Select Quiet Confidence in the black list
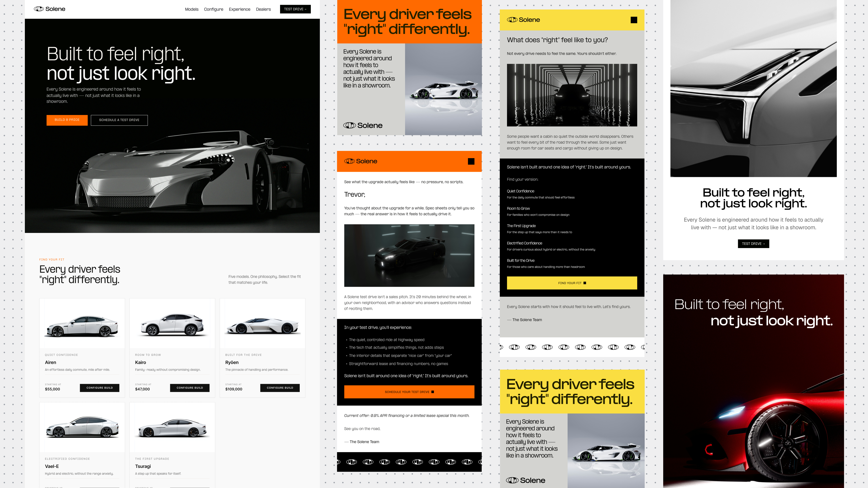This screenshot has height=488, width=868. (x=520, y=191)
